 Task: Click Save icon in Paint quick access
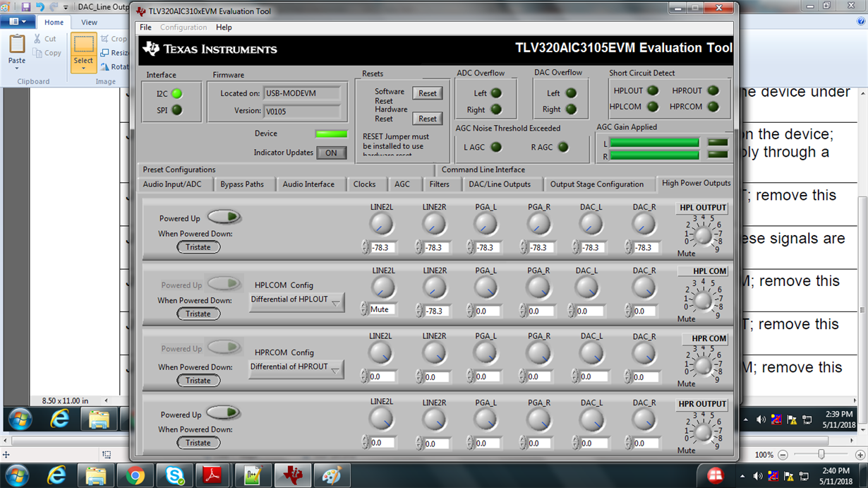(x=25, y=6)
